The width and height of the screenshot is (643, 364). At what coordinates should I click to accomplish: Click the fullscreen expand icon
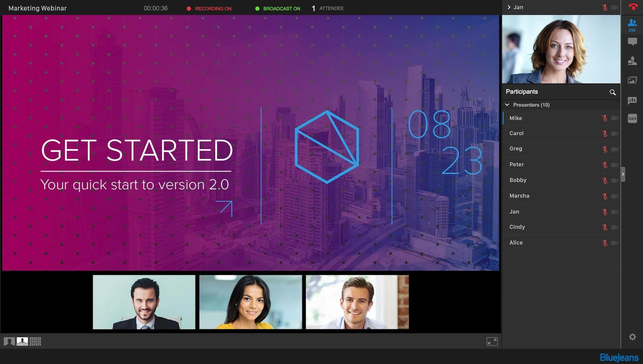tap(492, 341)
